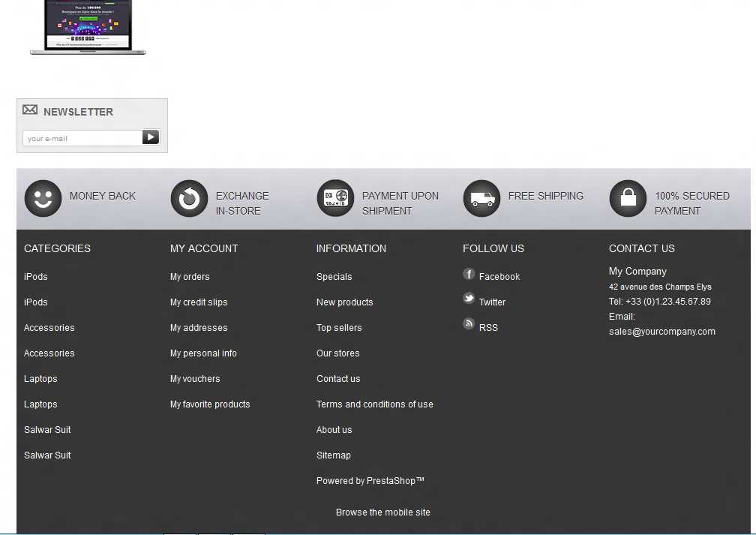Click the MY ACCOUNT footer heading
This screenshot has height=535, width=756.
point(204,248)
